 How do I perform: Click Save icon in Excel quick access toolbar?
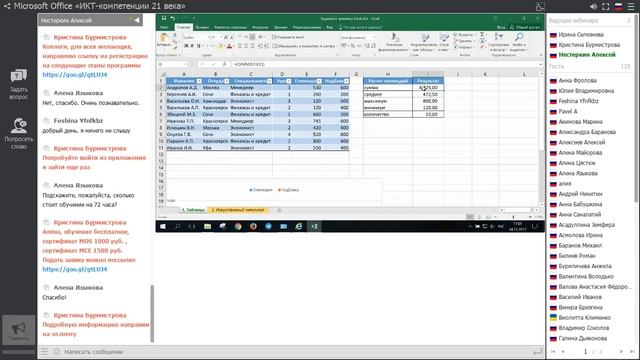click(x=164, y=18)
